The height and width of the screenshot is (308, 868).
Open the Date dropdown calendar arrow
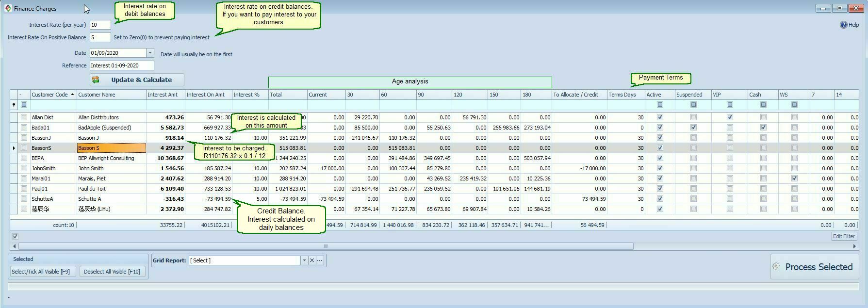(x=150, y=53)
